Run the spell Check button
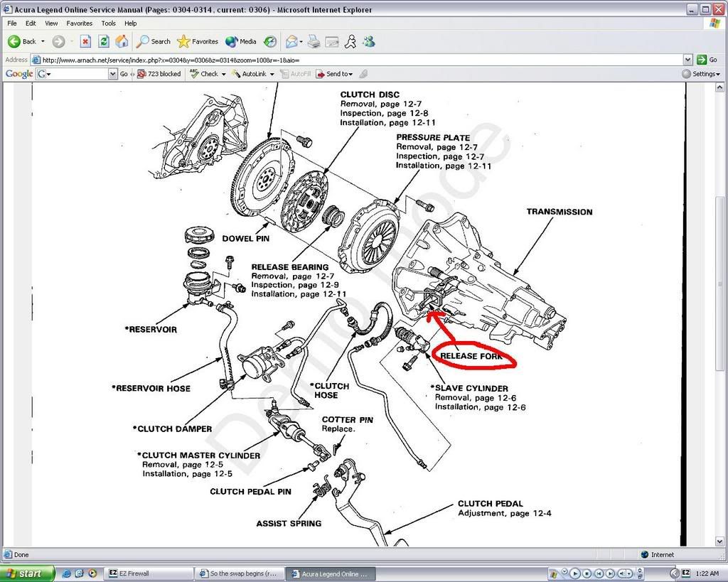The width and height of the screenshot is (728, 582). click(x=204, y=74)
